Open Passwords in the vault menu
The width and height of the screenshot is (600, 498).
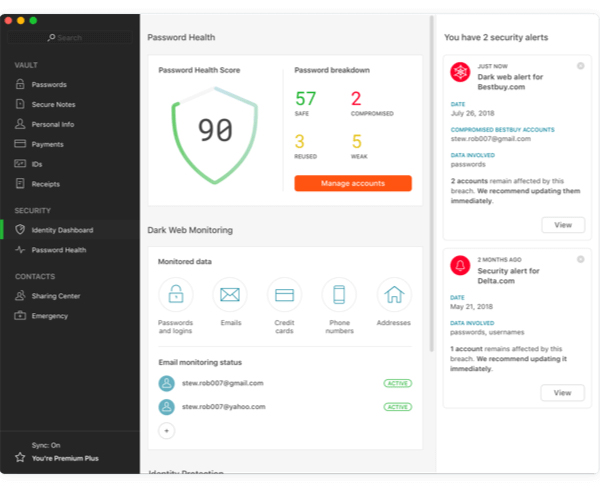coord(70,84)
